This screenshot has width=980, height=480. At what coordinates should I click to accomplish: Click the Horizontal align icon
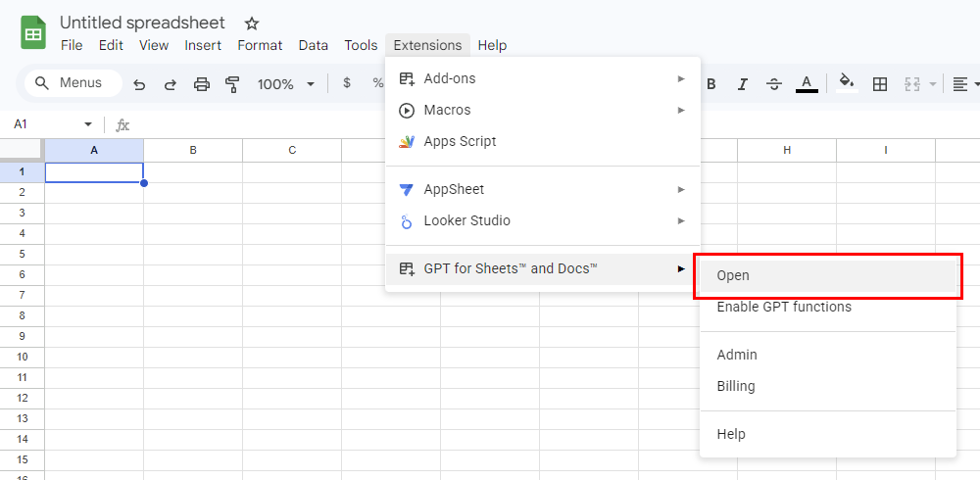coord(960,84)
